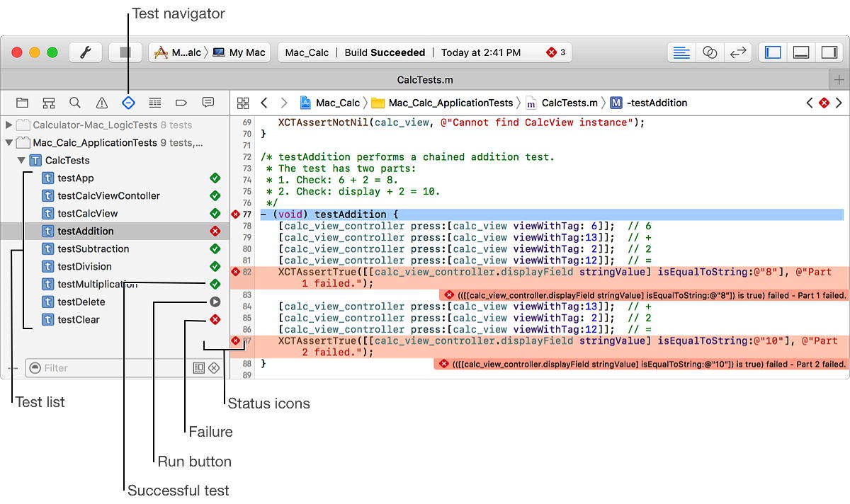Switch to the assistant editor

(x=710, y=52)
